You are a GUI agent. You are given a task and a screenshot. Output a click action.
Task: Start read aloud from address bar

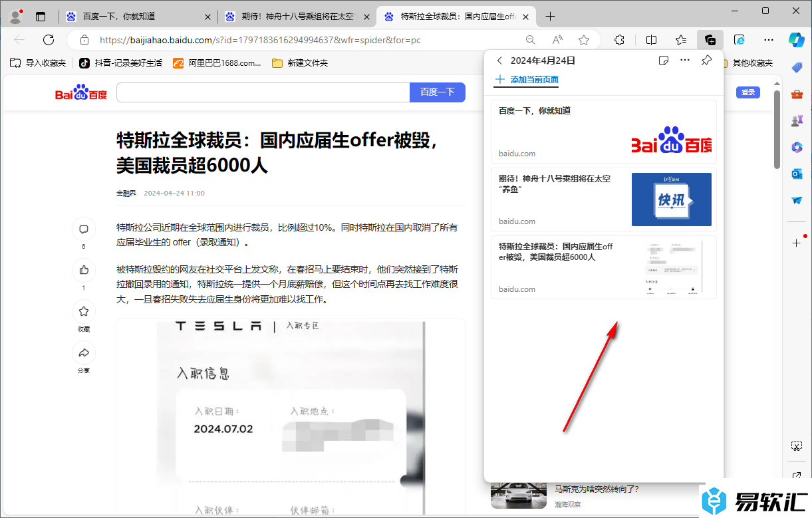(557, 40)
